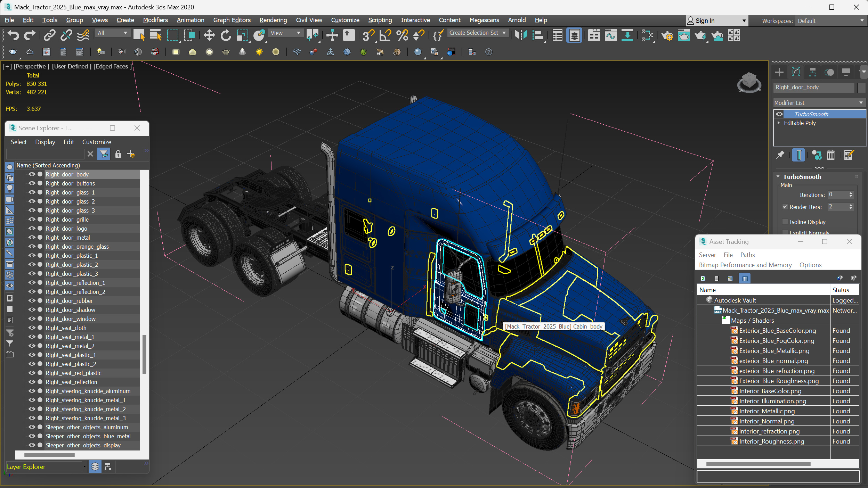Open Bitmap Performance and Memory menu

tap(745, 265)
